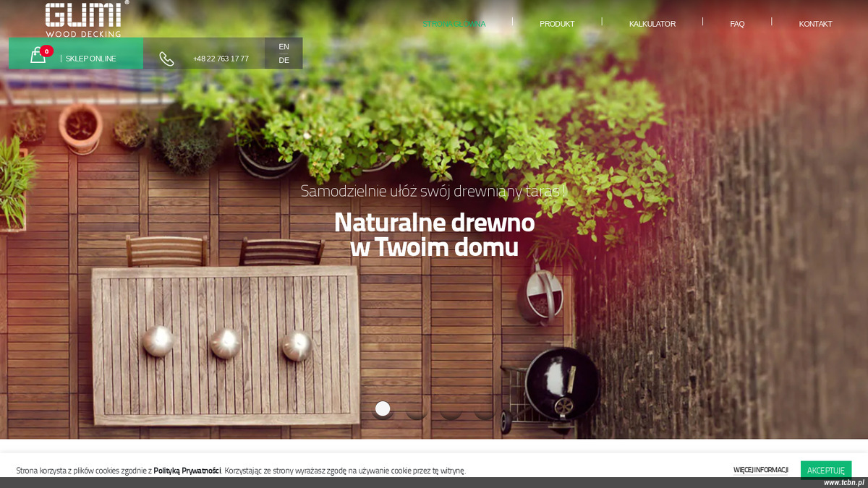Viewport: 868px width, 488px height.
Task: Click headline Naturalne drewno w Twoim domu
Action: (x=434, y=235)
